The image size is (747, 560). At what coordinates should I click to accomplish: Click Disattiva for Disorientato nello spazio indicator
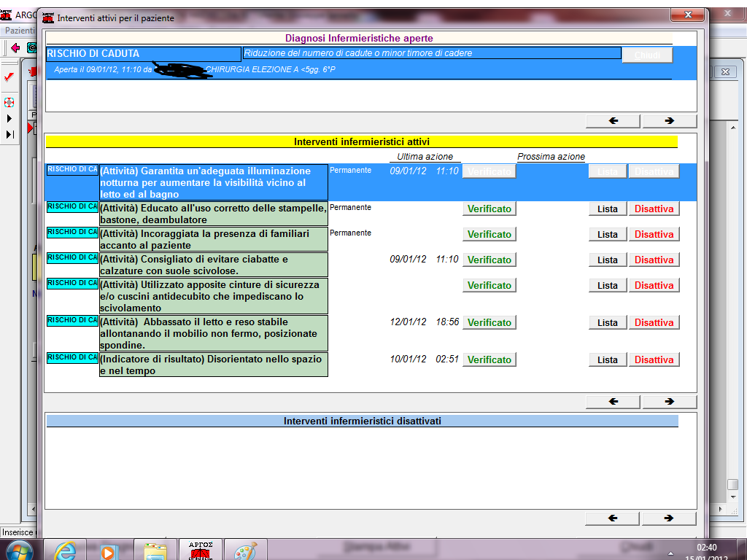point(654,359)
